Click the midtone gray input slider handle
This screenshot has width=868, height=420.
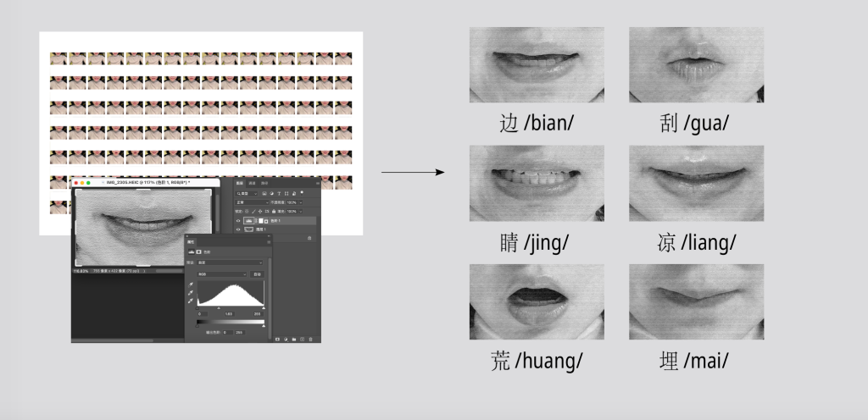[220, 307]
